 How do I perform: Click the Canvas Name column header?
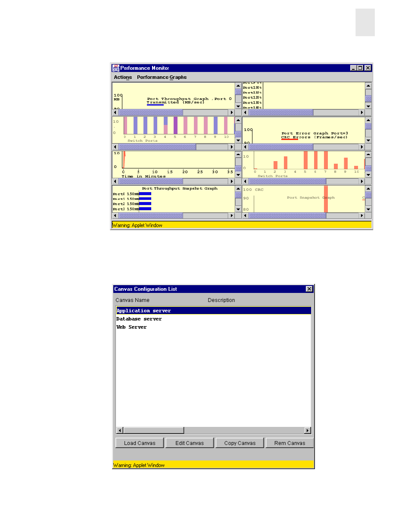coord(132,300)
